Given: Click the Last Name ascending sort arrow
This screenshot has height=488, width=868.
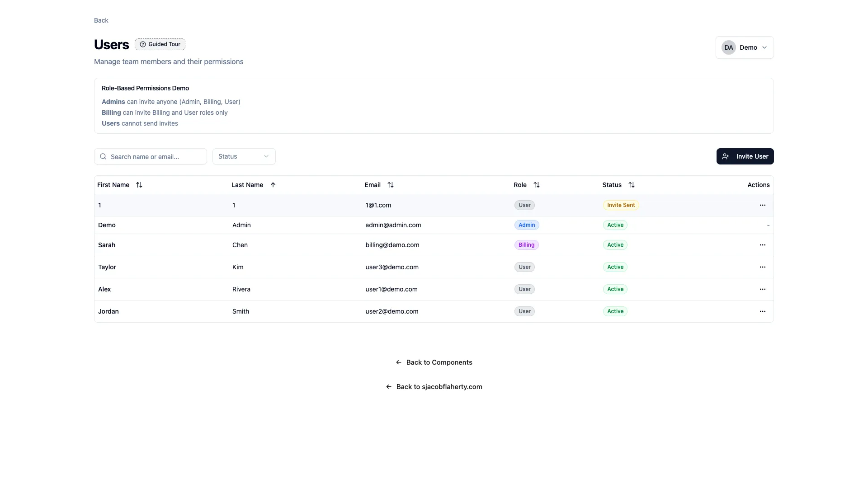Looking at the screenshot, I should [273, 185].
